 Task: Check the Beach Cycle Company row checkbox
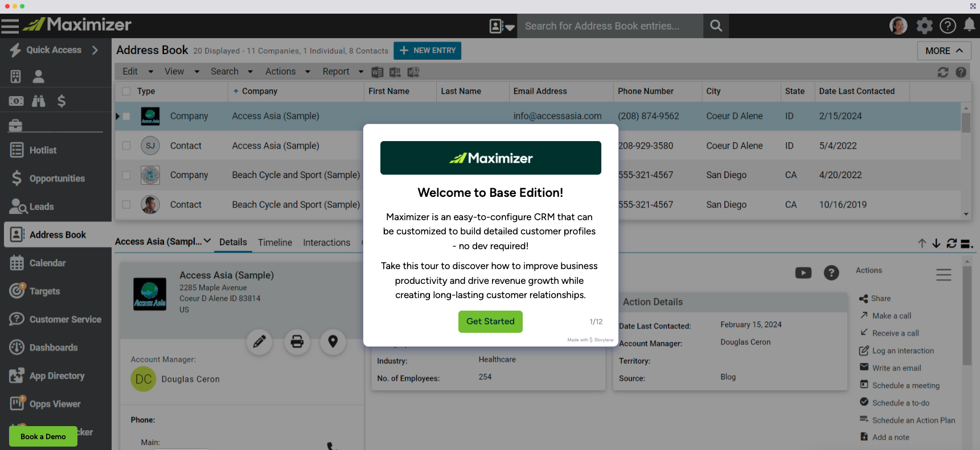click(126, 175)
